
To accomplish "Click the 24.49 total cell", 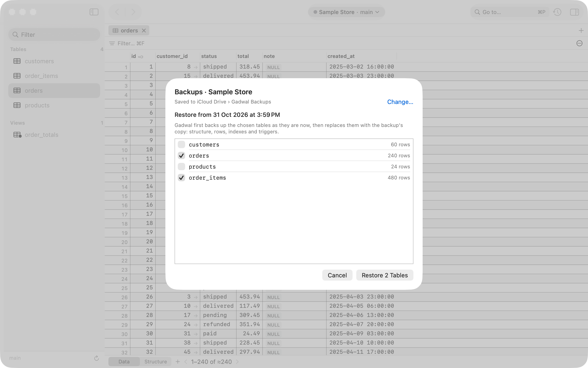I will click(249, 334).
